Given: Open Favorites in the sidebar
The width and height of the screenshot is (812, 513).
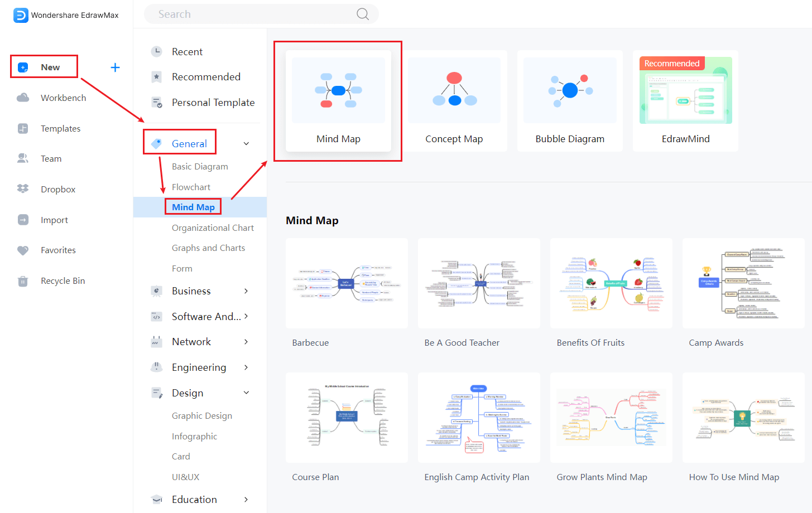Looking at the screenshot, I should (58, 250).
